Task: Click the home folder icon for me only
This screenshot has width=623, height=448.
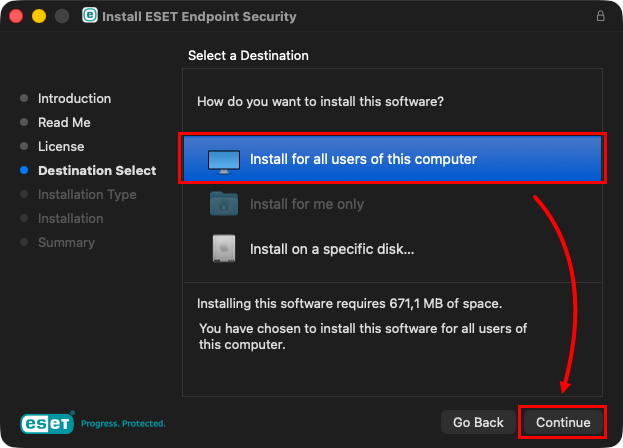Action: click(x=224, y=204)
